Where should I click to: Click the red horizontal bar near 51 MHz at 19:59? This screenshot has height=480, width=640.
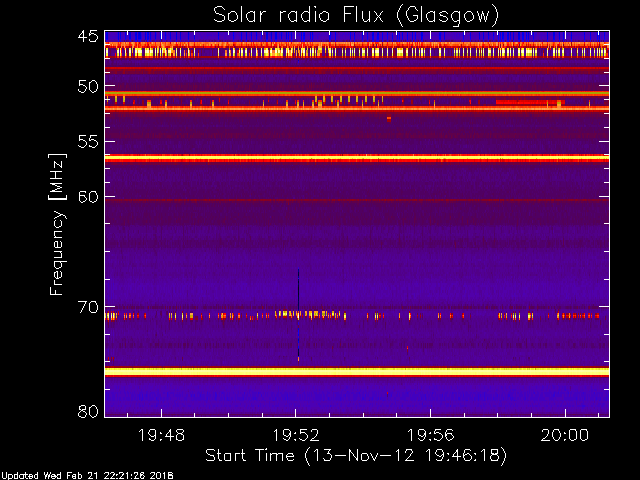[x=530, y=102]
